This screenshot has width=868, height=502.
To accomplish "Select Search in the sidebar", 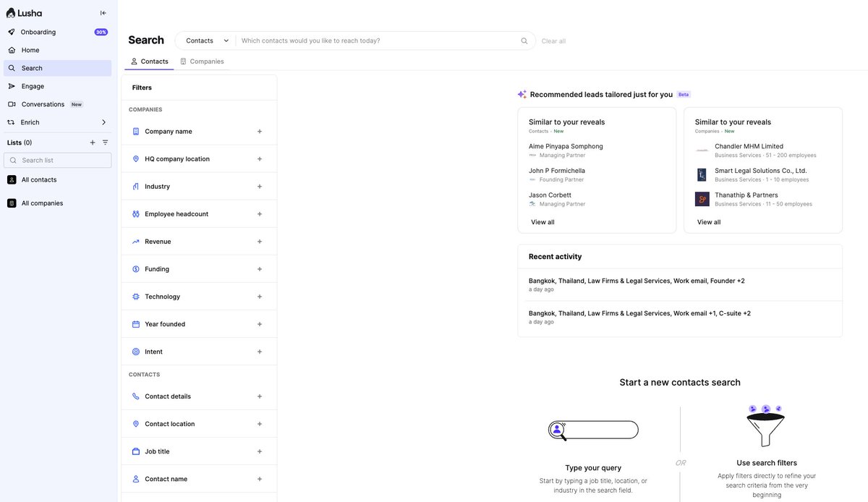I will pos(58,68).
